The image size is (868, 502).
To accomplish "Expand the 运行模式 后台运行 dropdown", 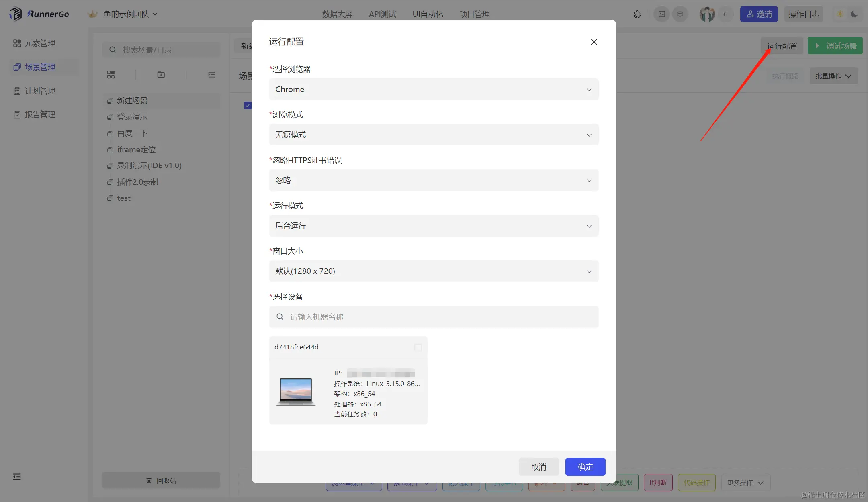I will [434, 226].
